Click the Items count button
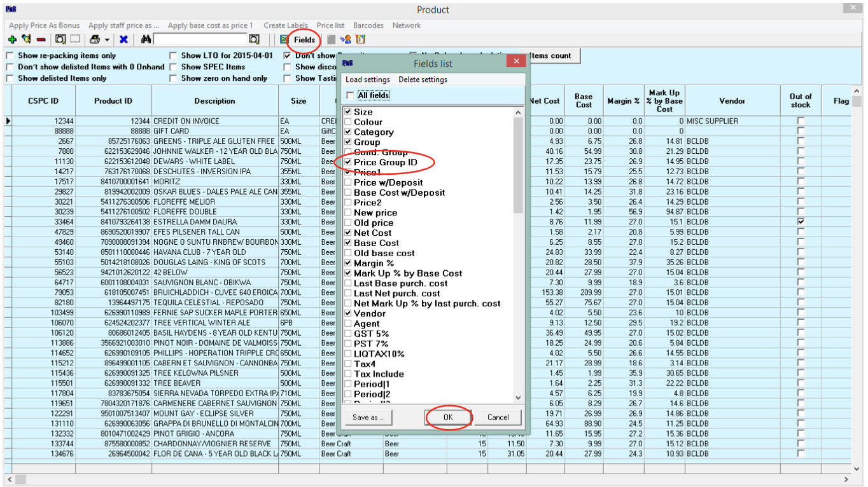The image size is (868, 487). pyautogui.click(x=551, y=56)
